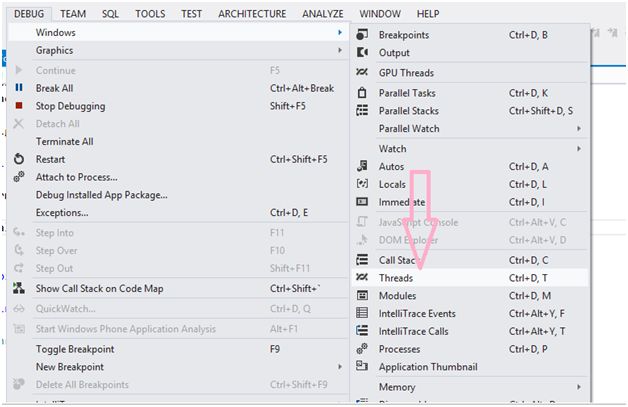Expand the Parallel Watch submenu arrow
Image resolution: width=628 pixels, height=407 pixels.
point(578,129)
